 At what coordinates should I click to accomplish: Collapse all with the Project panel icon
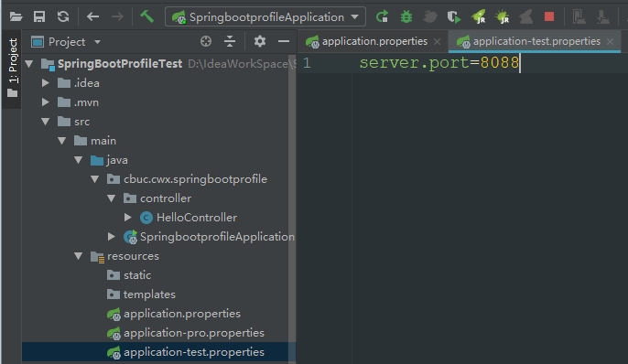click(230, 41)
